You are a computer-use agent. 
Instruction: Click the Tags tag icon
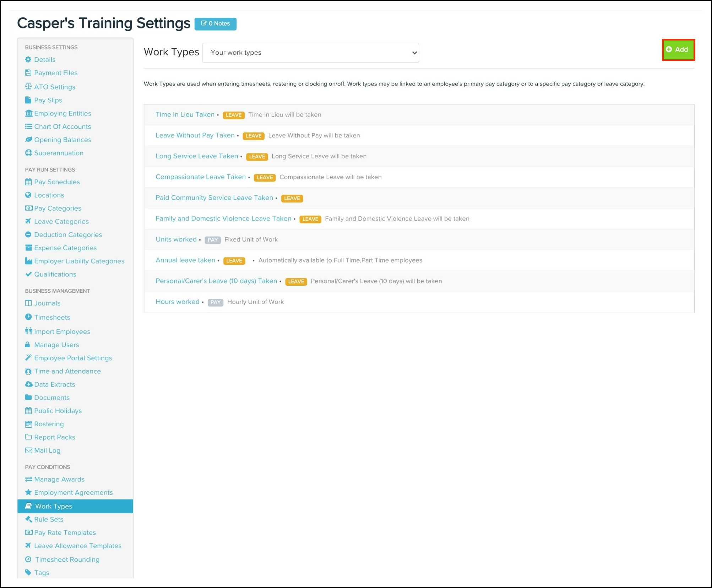pos(28,572)
